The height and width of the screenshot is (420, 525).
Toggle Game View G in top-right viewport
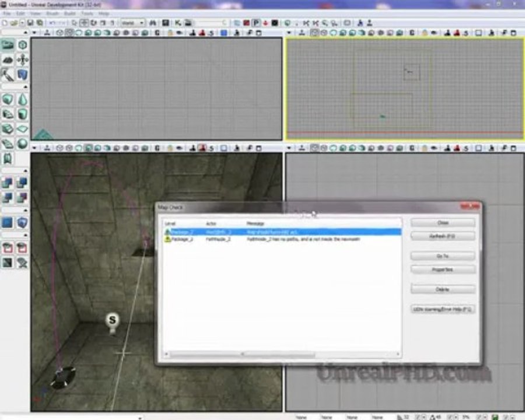pyautogui.click(x=412, y=33)
